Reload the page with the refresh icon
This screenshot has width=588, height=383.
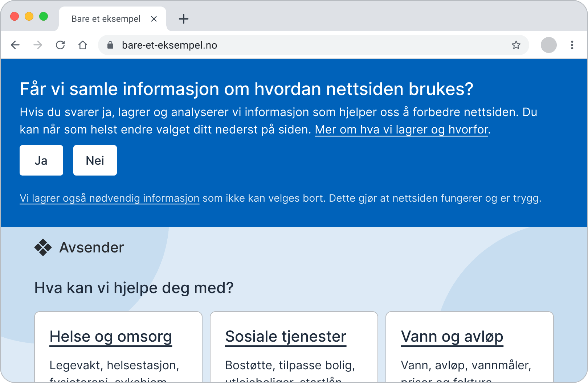point(60,45)
